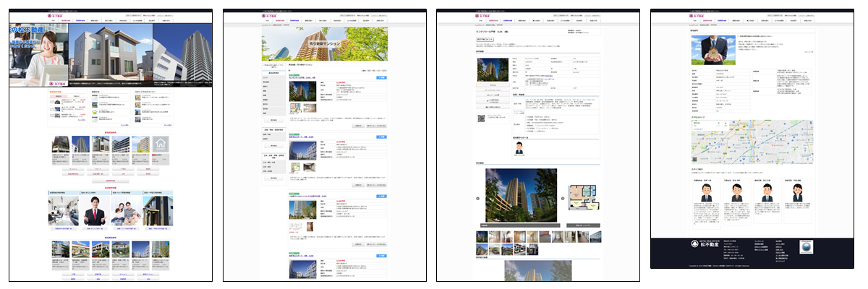Screen dimensions: 868x289
Task: Select TOP in the company page navigation bar
Action: [695, 21]
